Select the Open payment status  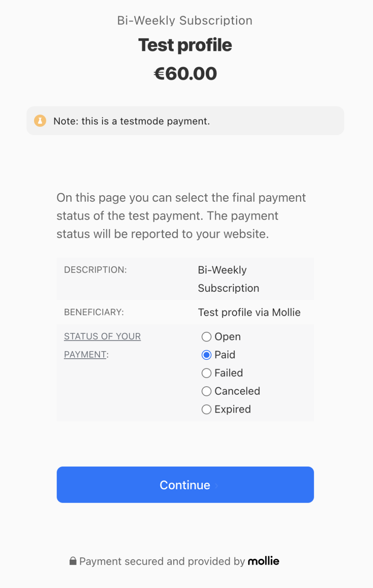coord(206,336)
